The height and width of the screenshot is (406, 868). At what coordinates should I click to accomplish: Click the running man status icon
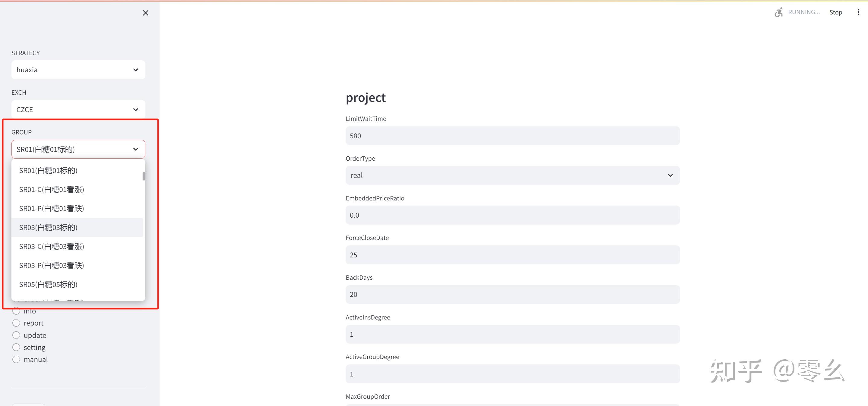tap(778, 12)
